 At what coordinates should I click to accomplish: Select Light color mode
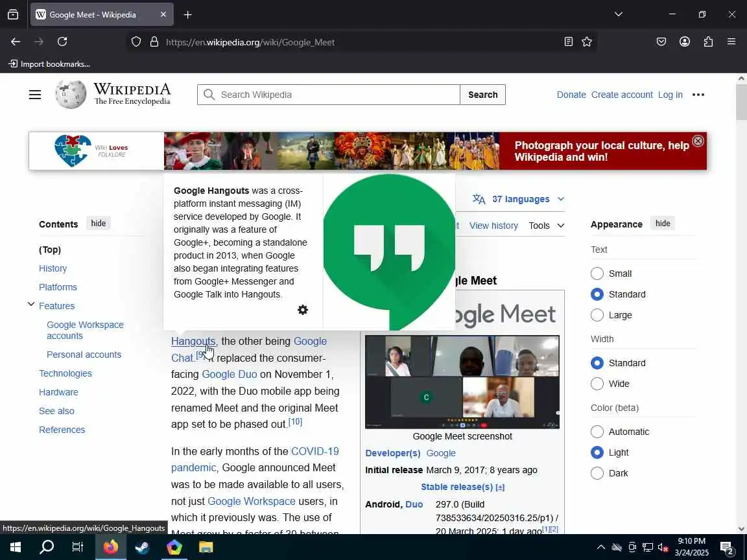[597, 452]
